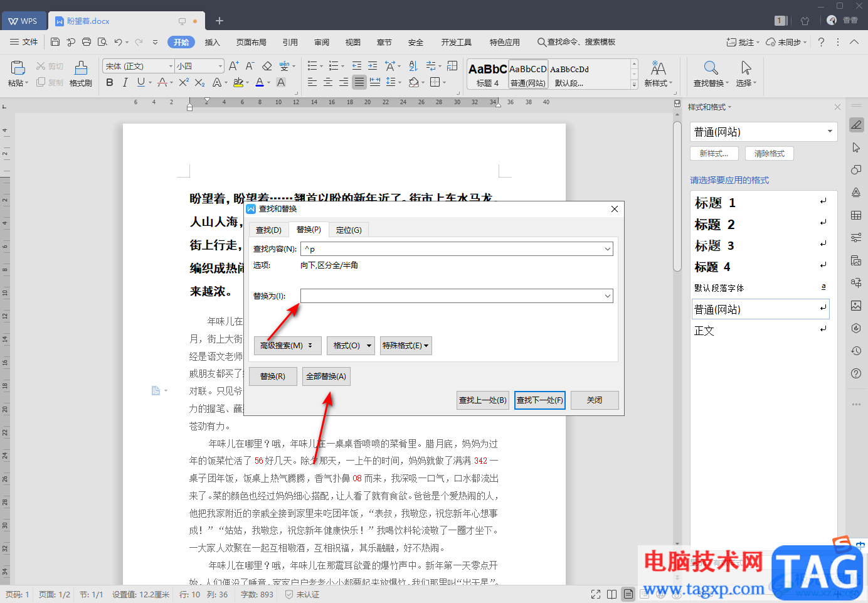Screen dimensions: 868x603
Task: Increase font size with A+ icon
Action: coord(233,66)
